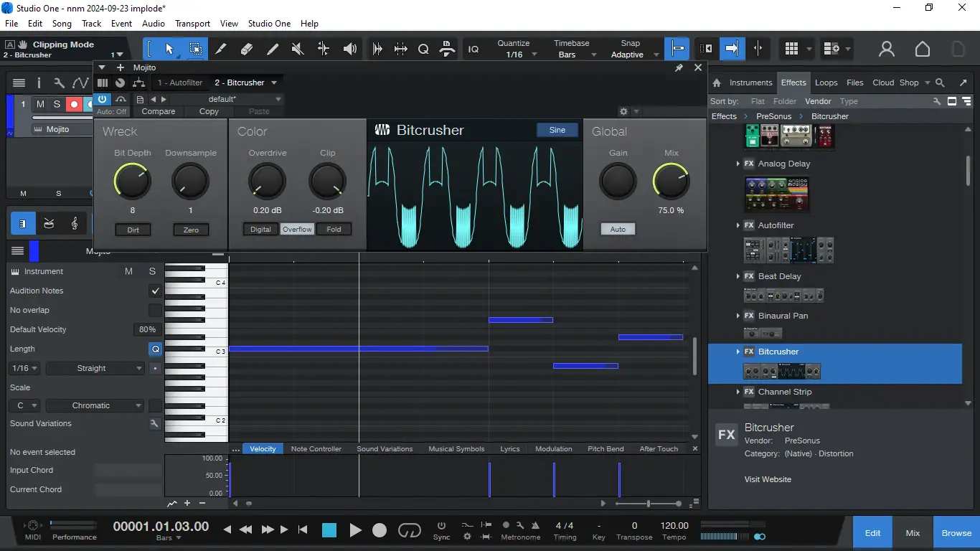The width and height of the screenshot is (980, 551).
Task: Open the Straight length type dropdown
Action: click(96, 368)
